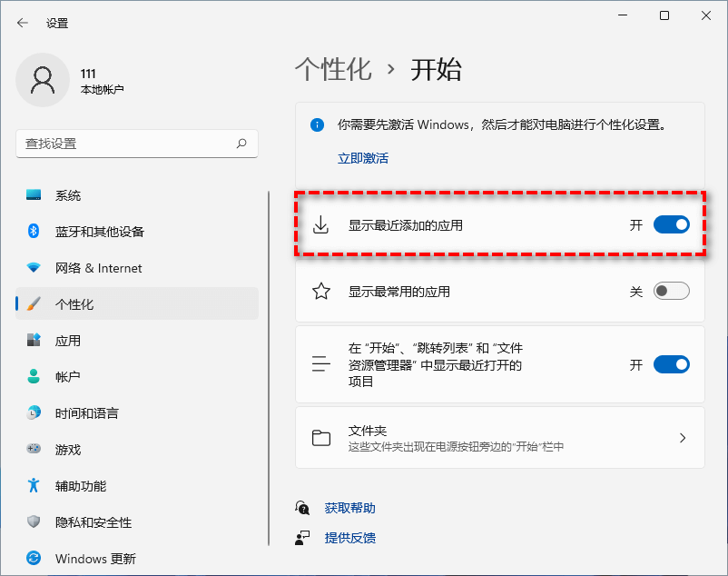Image resolution: width=728 pixels, height=576 pixels.
Task: Click the 立即激活 link
Action: tap(363, 158)
